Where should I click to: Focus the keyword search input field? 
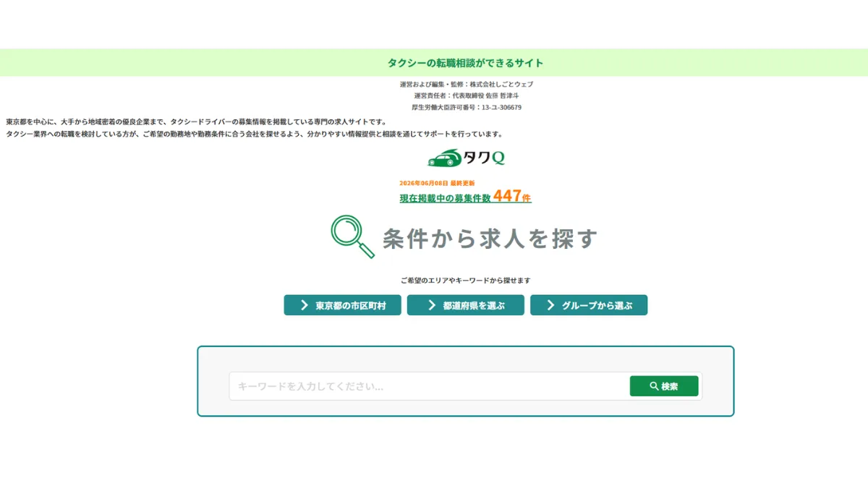coord(430,386)
